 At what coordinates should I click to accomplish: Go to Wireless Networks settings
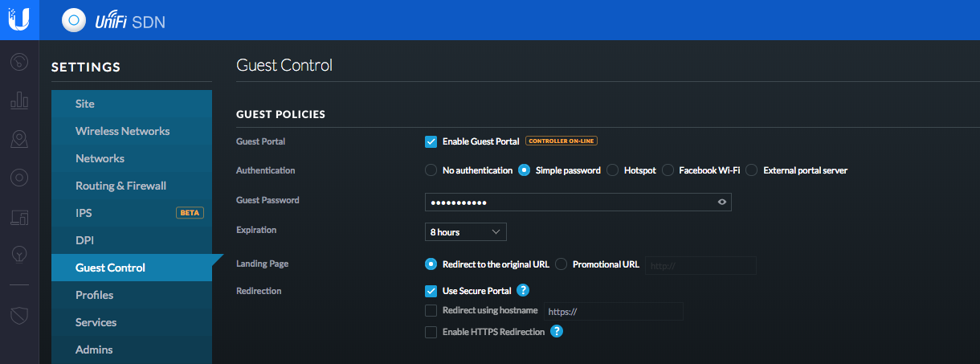coord(122,131)
